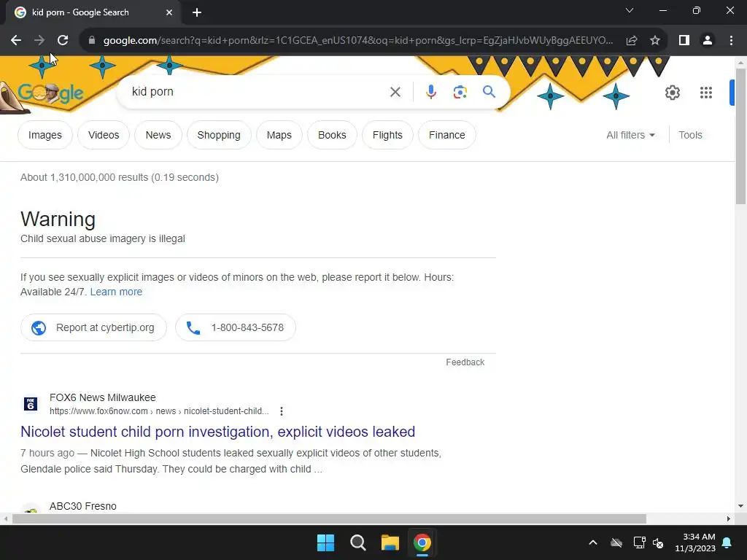The height and width of the screenshot is (560, 747).
Task: Click the magnifying glass search button
Action: (489, 91)
